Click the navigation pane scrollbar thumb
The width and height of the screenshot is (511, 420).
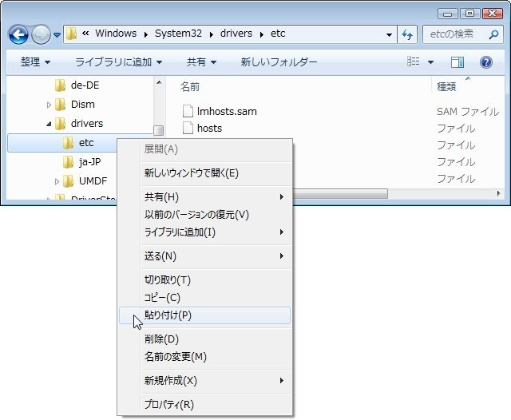coord(159,130)
